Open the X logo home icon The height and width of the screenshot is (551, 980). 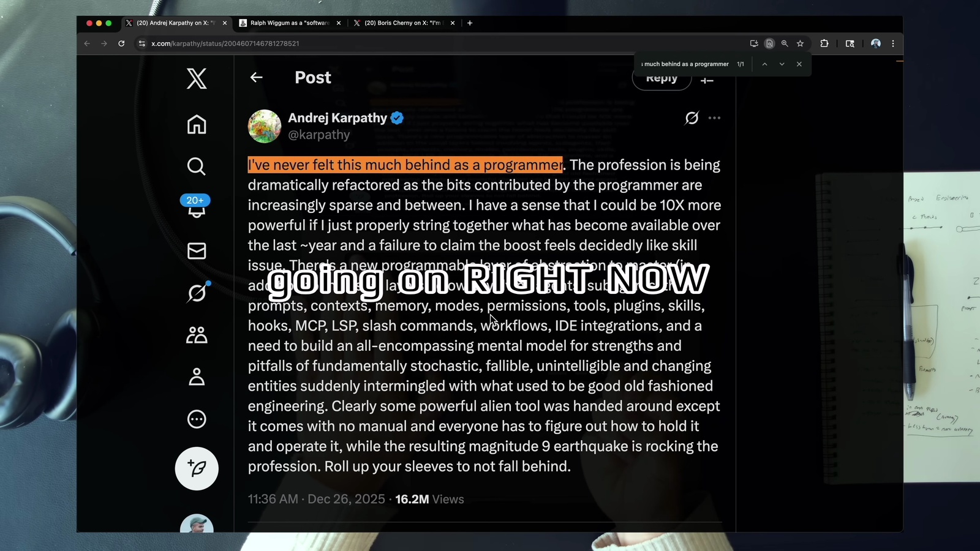point(197,78)
